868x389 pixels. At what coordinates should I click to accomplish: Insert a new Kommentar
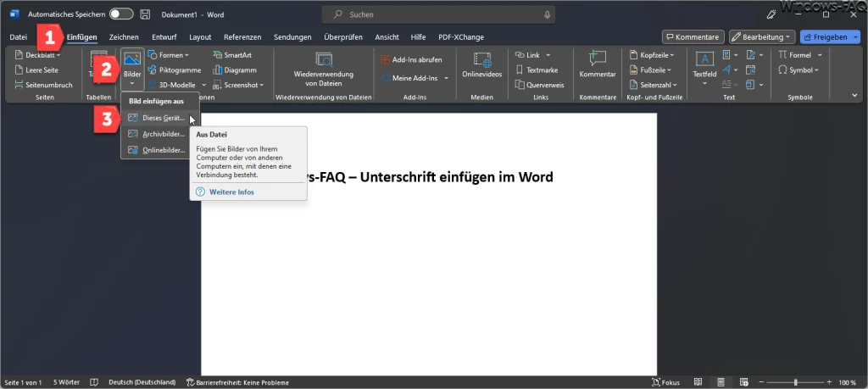(x=598, y=66)
